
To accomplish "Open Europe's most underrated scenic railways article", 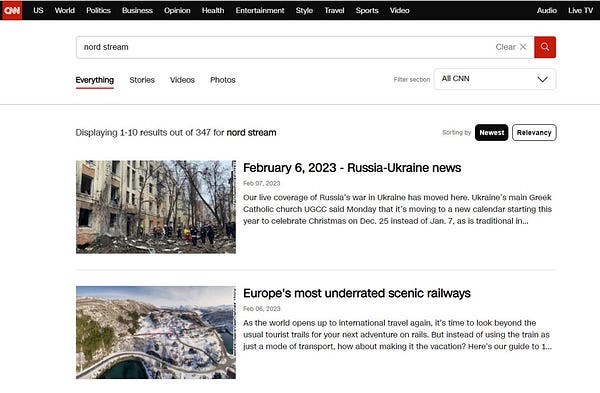I will click(x=357, y=293).
